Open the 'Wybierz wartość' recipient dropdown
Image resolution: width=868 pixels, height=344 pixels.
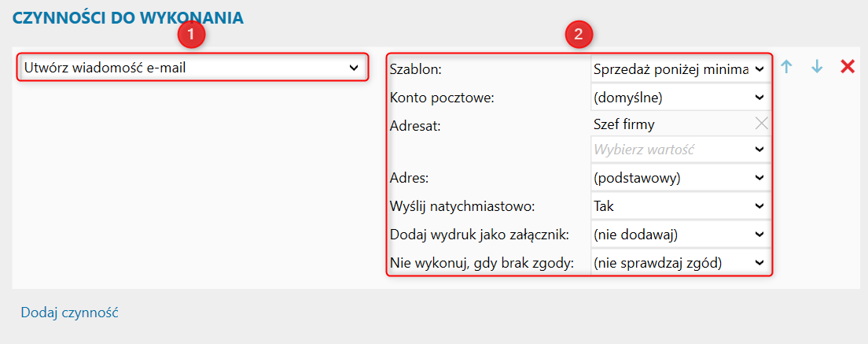pos(679,149)
